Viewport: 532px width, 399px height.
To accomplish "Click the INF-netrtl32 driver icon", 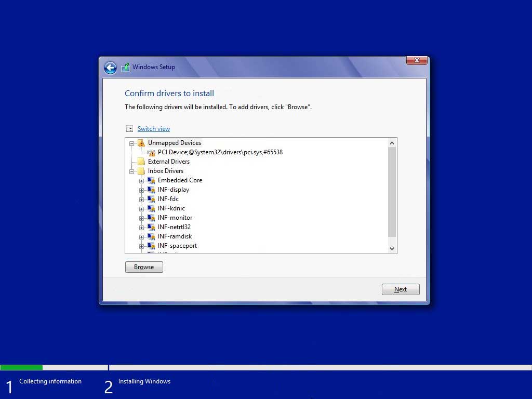I will (x=151, y=227).
